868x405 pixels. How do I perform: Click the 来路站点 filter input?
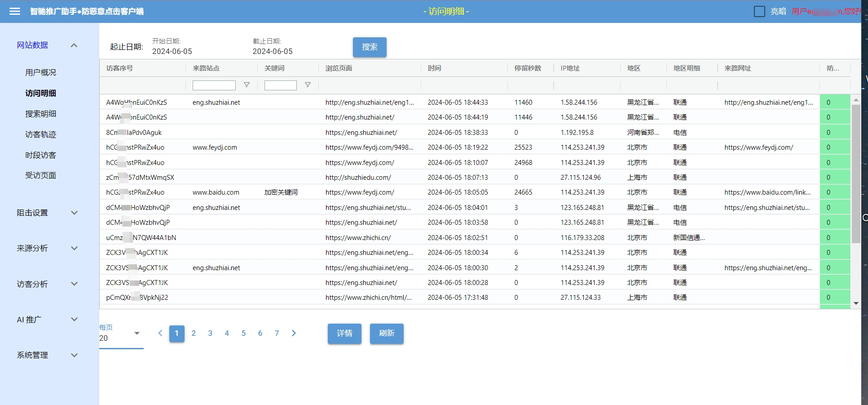point(214,85)
